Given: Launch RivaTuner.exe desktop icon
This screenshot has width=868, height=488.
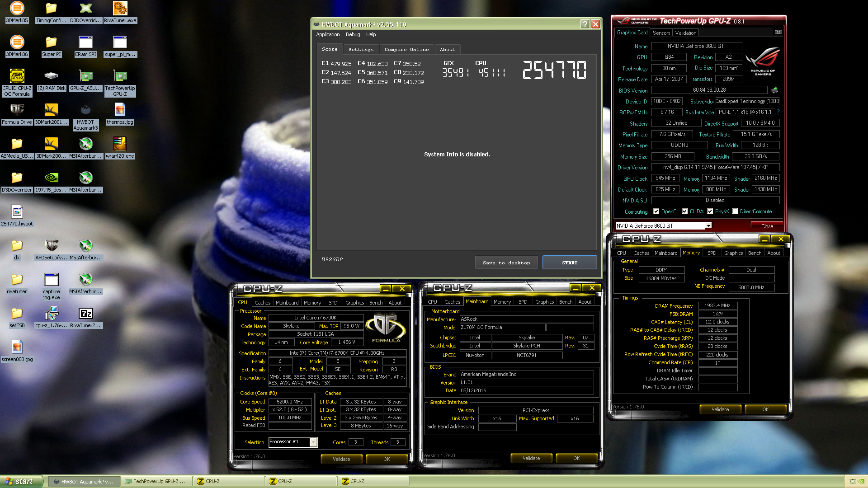Looking at the screenshot, I should 120,12.
